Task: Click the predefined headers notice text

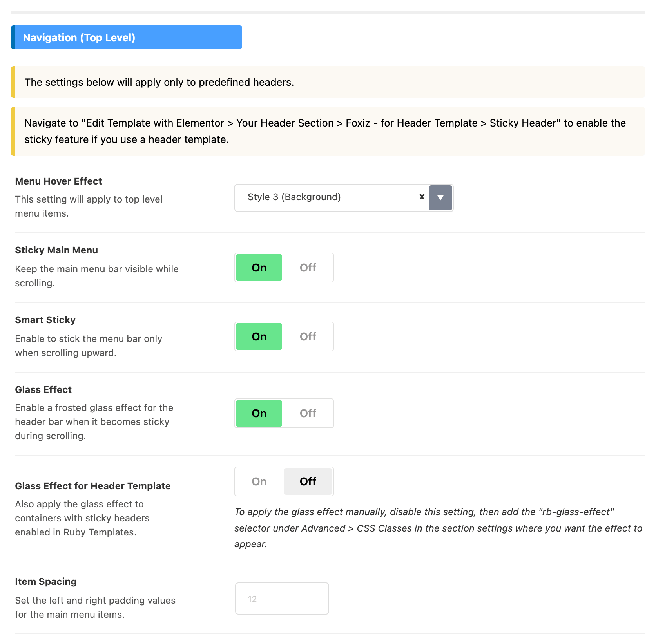Action: [159, 82]
